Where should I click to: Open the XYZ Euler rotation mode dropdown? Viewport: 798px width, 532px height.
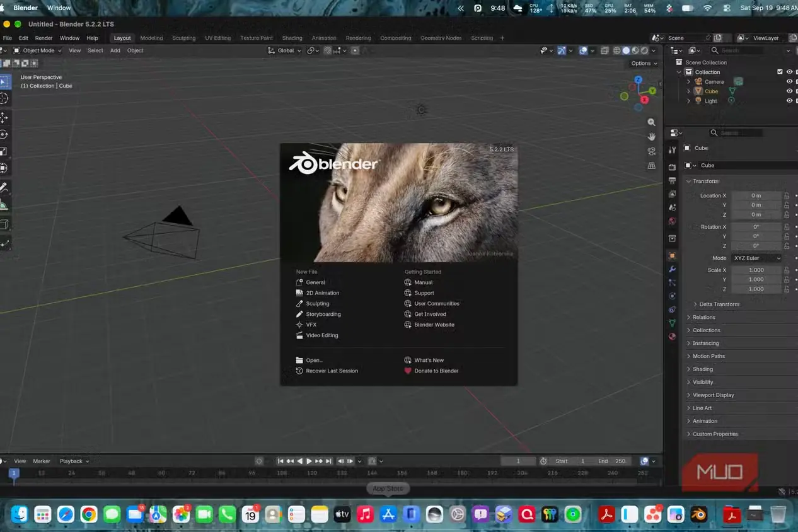[757, 258]
